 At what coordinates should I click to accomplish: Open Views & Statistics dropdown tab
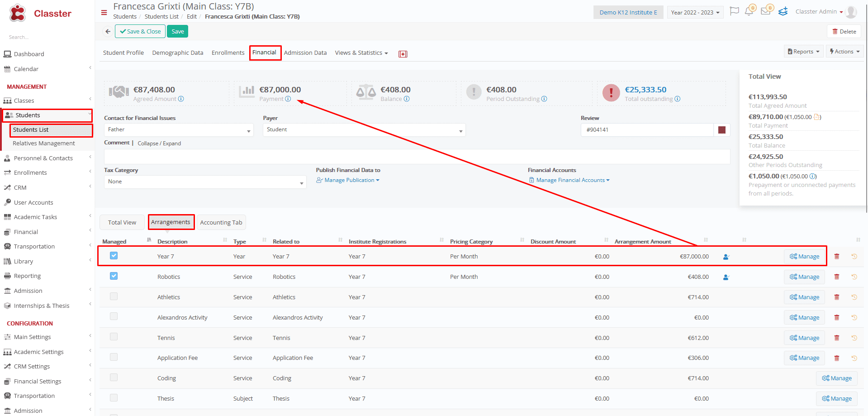coord(361,53)
